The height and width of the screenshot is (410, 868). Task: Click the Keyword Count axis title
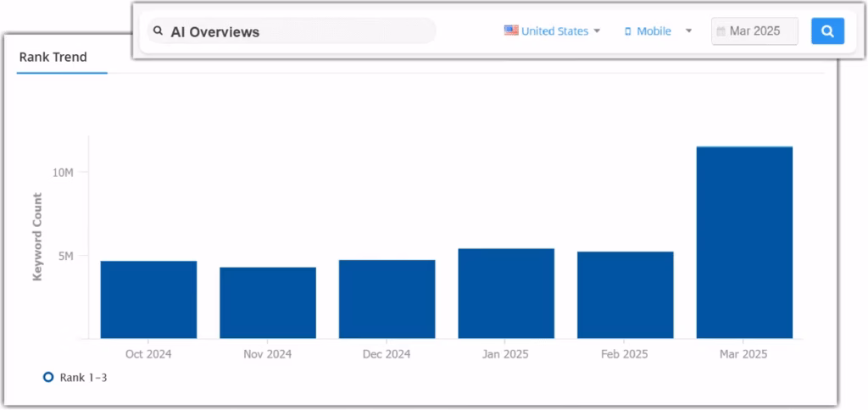[37, 237]
